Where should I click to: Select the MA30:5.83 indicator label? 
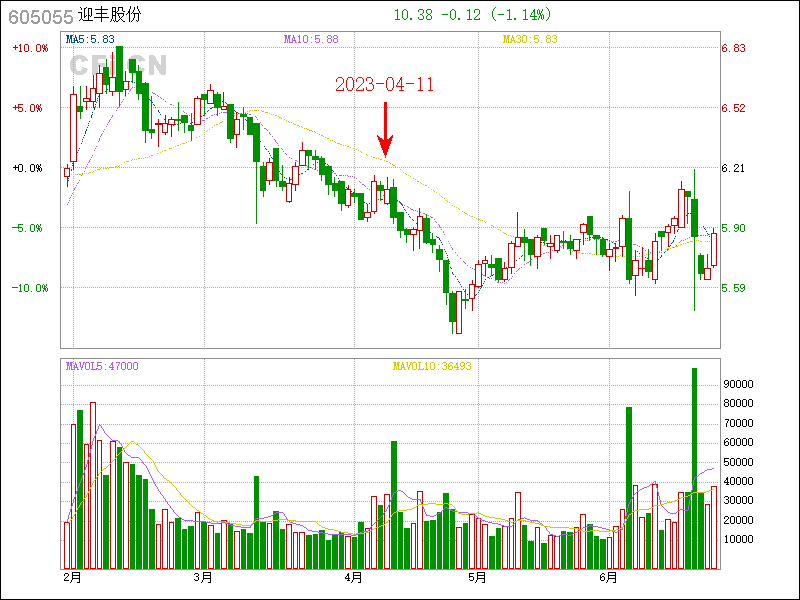[529, 39]
